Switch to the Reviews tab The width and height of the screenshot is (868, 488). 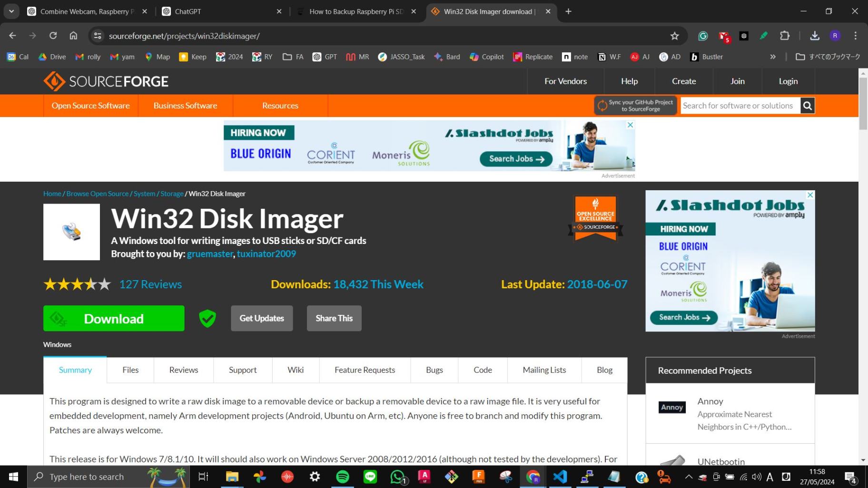pyautogui.click(x=184, y=370)
